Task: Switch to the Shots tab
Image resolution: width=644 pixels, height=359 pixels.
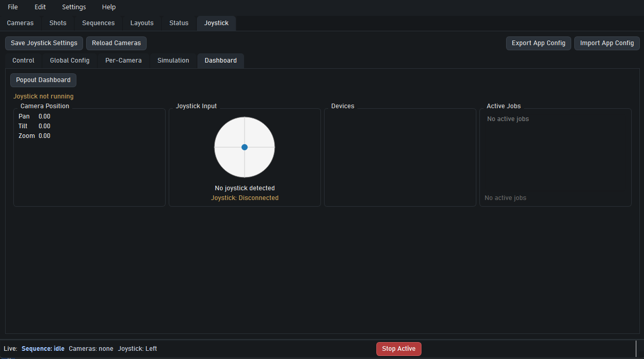Action: [x=57, y=23]
